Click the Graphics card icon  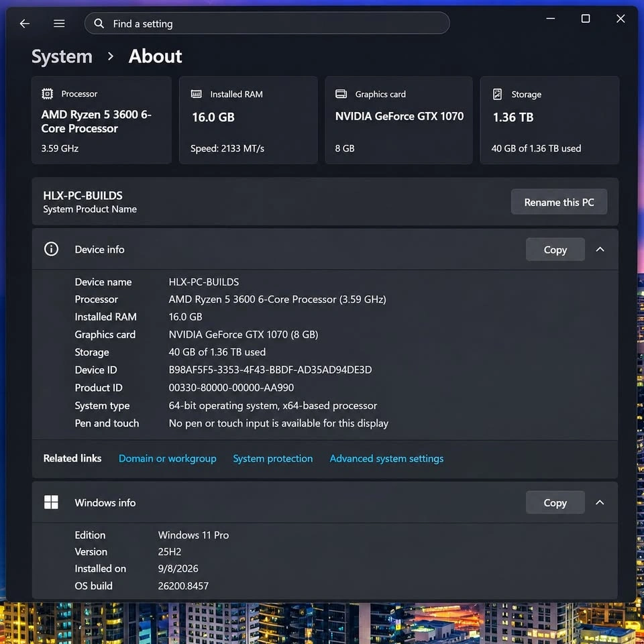[x=341, y=94]
